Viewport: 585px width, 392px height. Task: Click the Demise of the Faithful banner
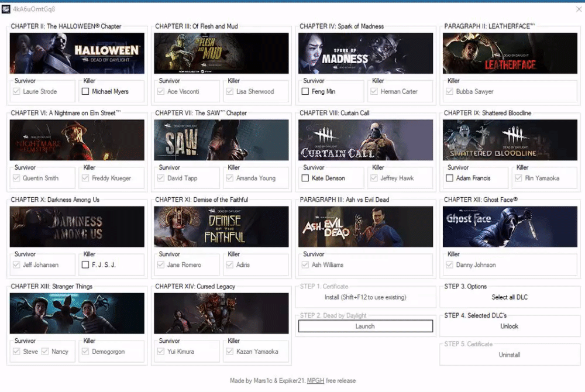click(221, 227)
